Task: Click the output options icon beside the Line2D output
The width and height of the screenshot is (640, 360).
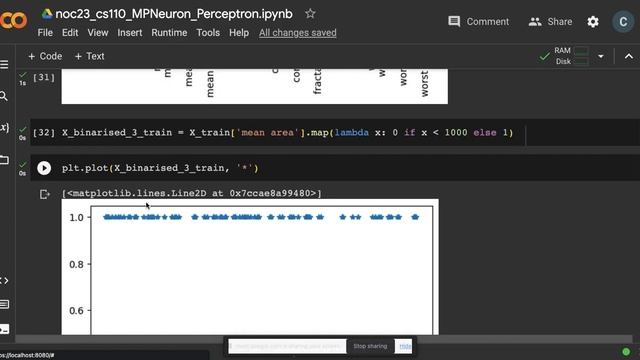Action: [x=44, y=194]
